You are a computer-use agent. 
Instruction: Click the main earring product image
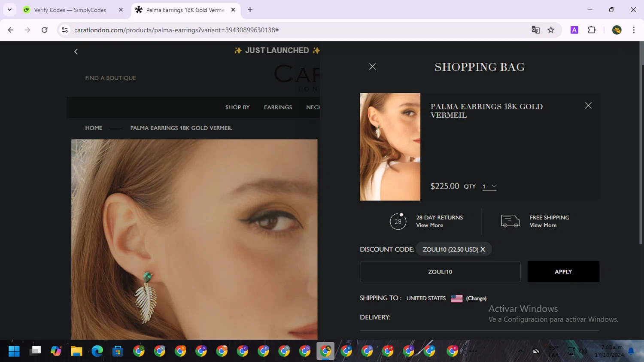[194, 239]
